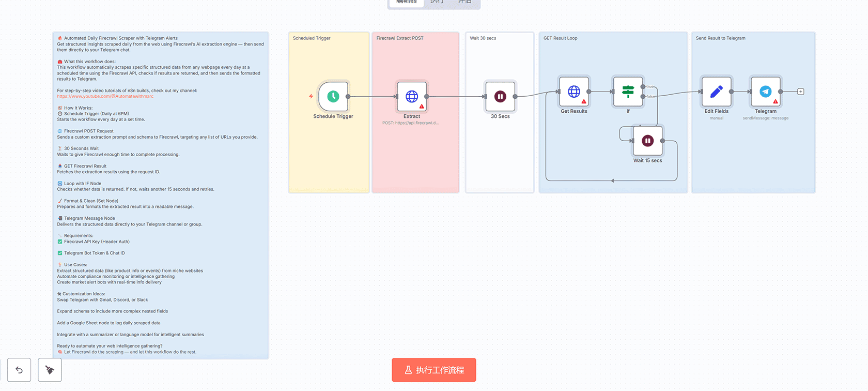
Task: Open the Get Results globe node
Action: click(x=574, y=92)
